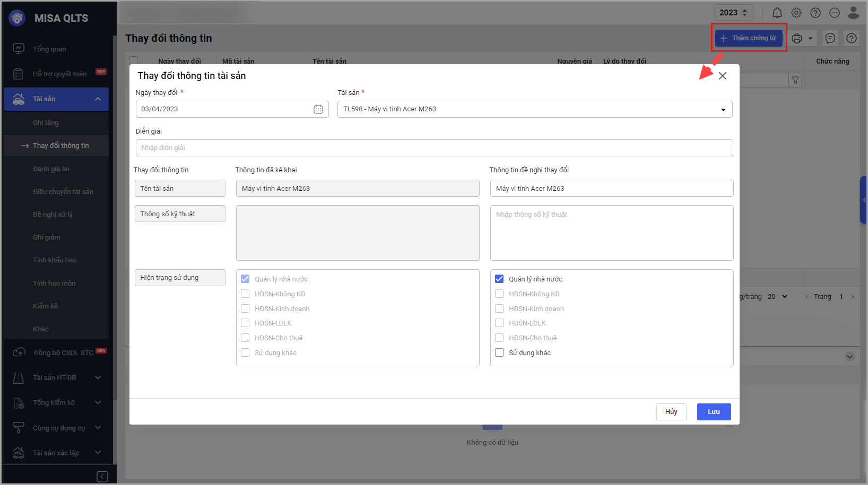Select 'Ghi tăng' submenu item
This screenshot has height=485, width=868.
click(x=46, y=122)
